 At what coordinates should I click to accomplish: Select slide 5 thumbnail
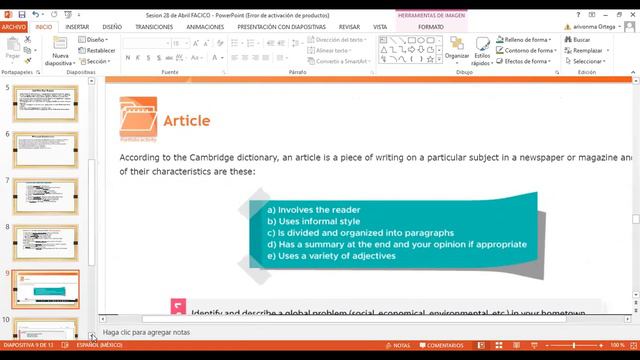point(45,104)
